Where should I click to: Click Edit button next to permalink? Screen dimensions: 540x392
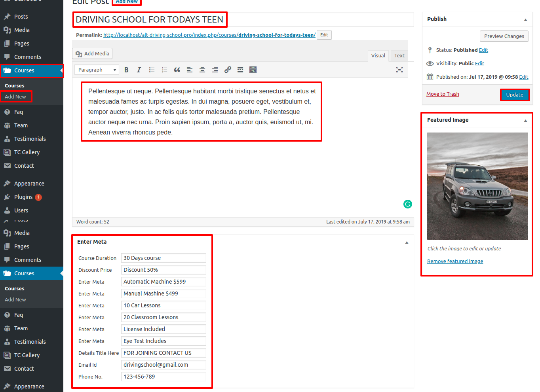324,35
